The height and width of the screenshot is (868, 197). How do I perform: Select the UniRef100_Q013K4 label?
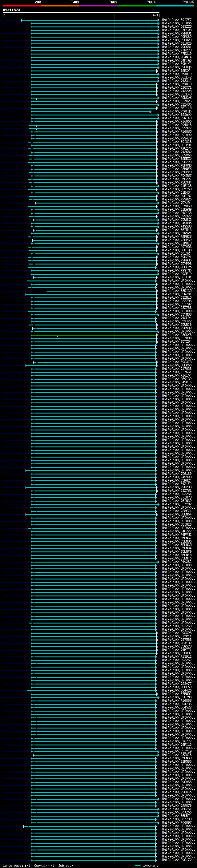[177, 253]
